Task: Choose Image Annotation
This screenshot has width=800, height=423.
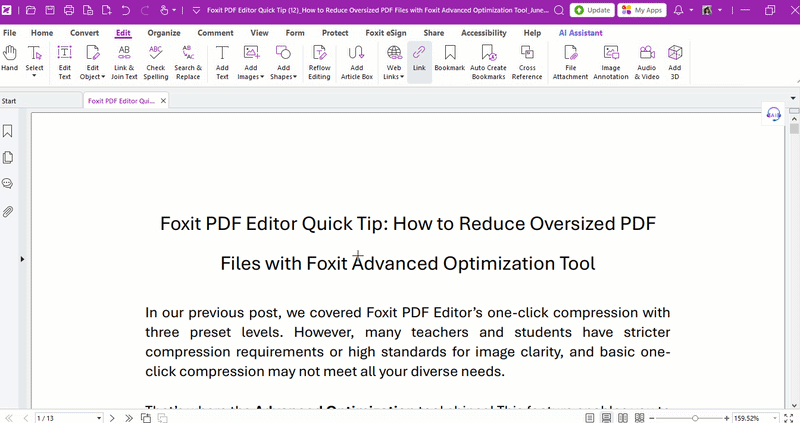Action: coord(611,62)
